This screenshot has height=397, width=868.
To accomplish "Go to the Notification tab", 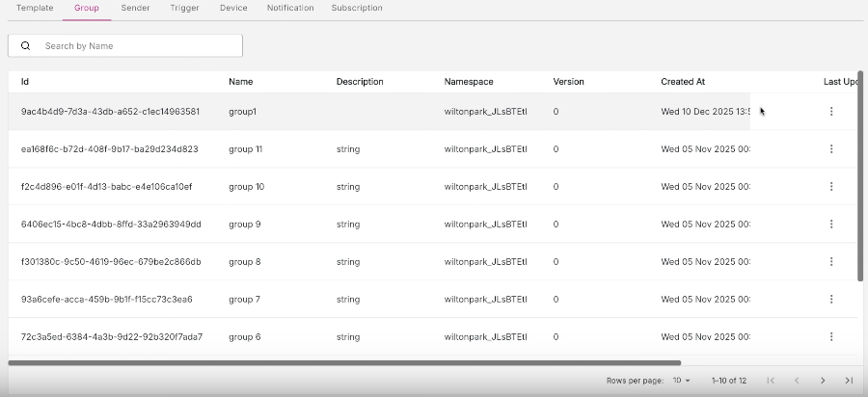I will (x=289, y=8).
